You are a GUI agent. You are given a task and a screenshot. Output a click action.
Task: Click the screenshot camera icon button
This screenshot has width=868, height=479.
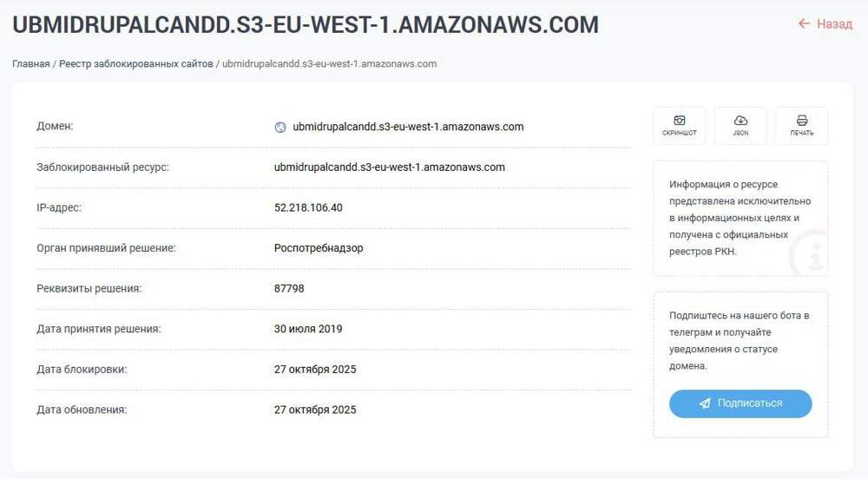679,121
